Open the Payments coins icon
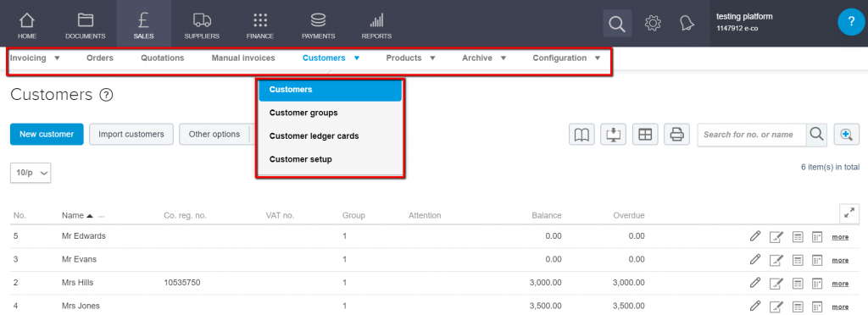Viewport: 868px width, 315px height. (319, 20)
